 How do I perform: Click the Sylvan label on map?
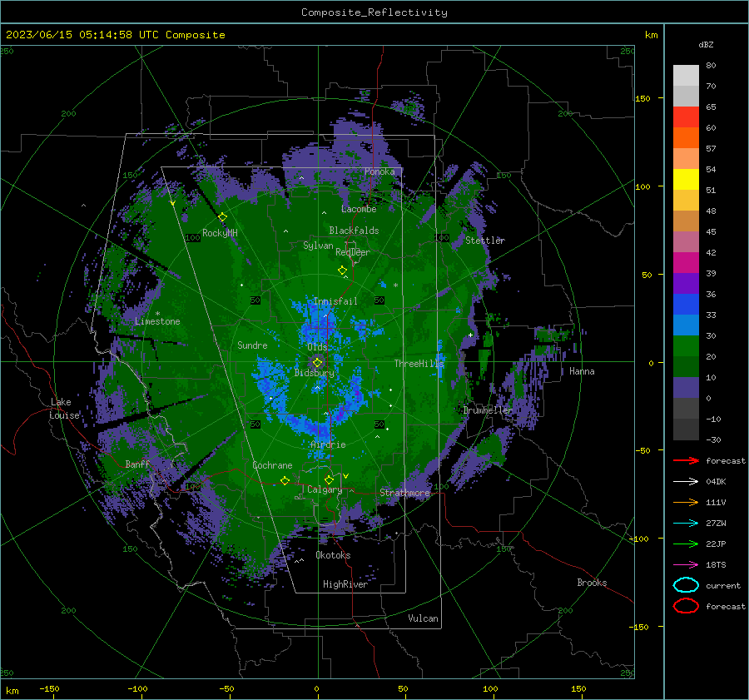318,246
